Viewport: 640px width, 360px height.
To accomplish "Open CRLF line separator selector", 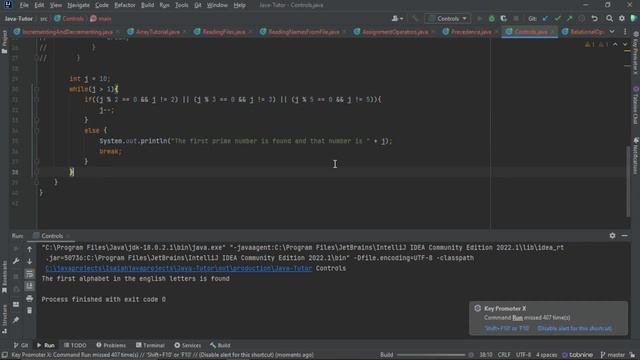I will tap(504, 355).
